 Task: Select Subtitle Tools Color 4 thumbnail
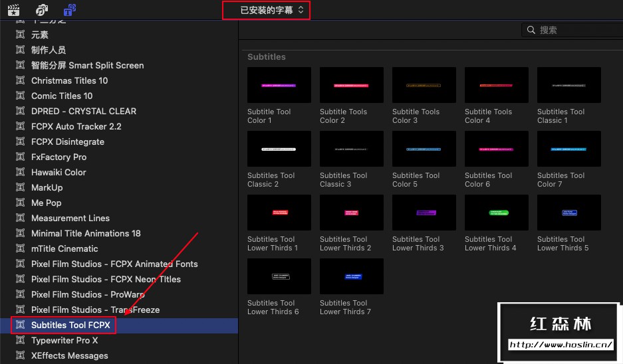pos(497,85)
